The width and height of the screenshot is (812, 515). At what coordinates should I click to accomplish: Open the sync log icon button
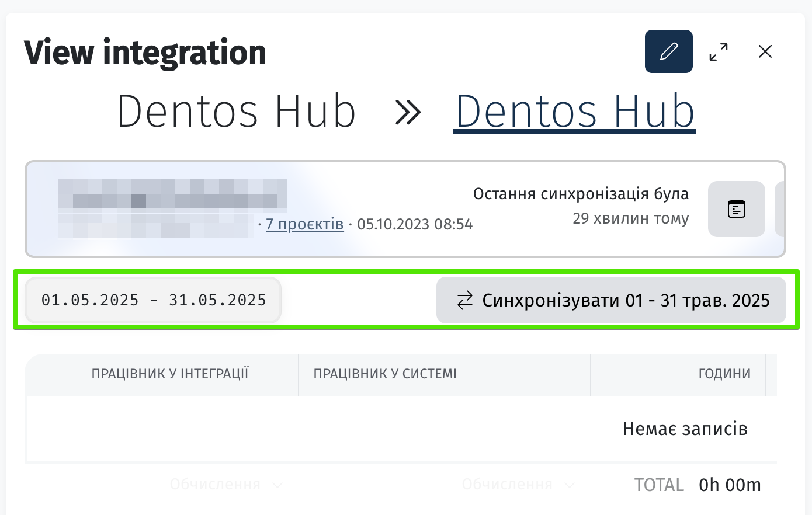pyautogui.click(x=736, y=209)
